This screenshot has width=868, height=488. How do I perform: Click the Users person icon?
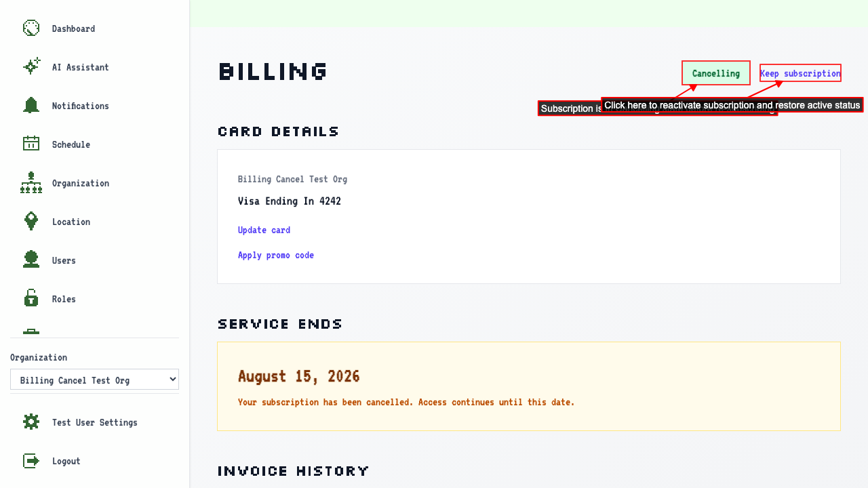(x=31, y=260)
